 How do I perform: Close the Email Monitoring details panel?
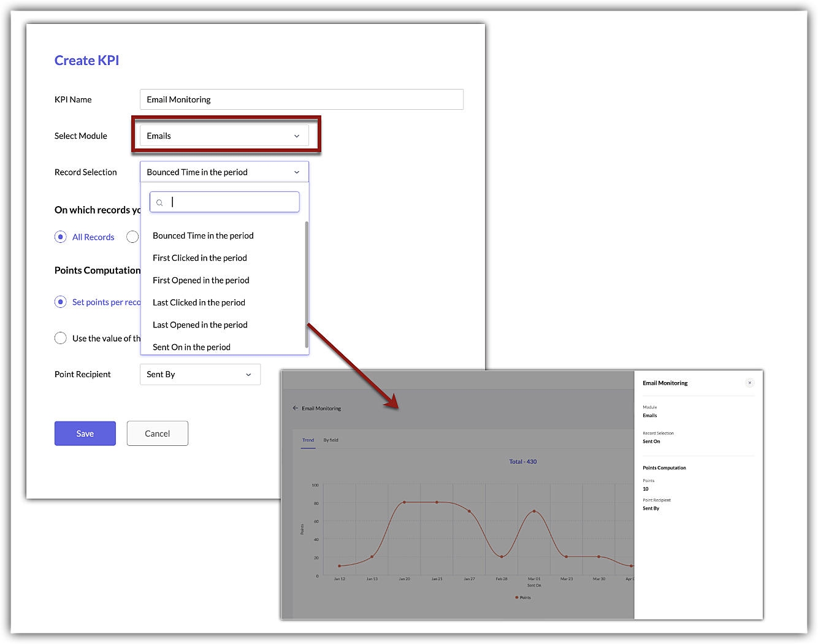click(x=749, y=383)
